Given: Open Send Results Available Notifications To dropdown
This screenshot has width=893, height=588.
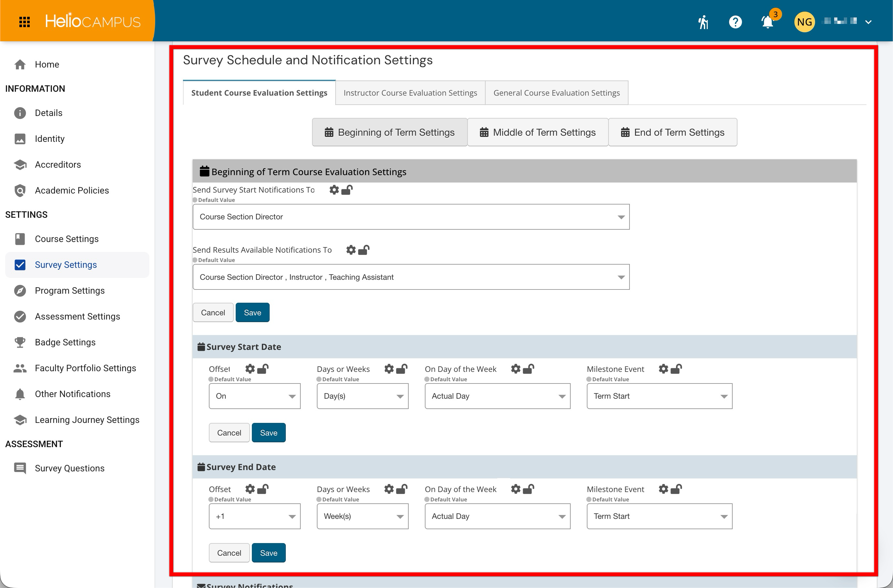Looking at the screenshot, I should [411, 277].
